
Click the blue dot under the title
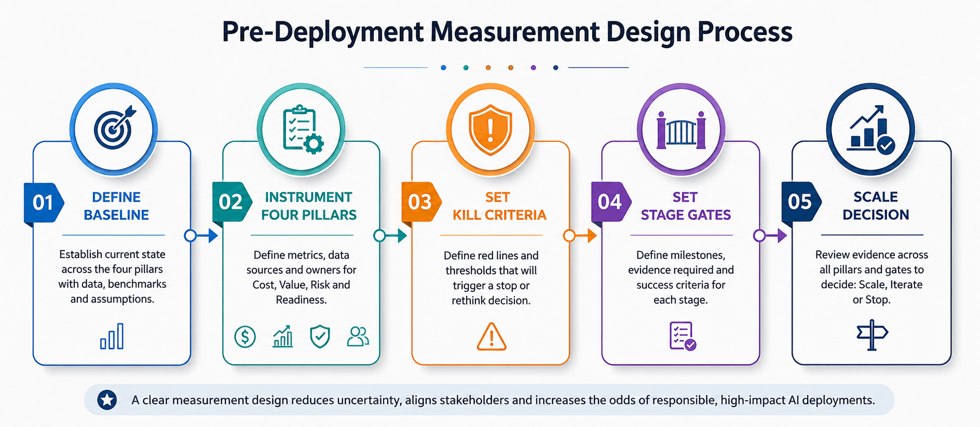tap(444, 68)
